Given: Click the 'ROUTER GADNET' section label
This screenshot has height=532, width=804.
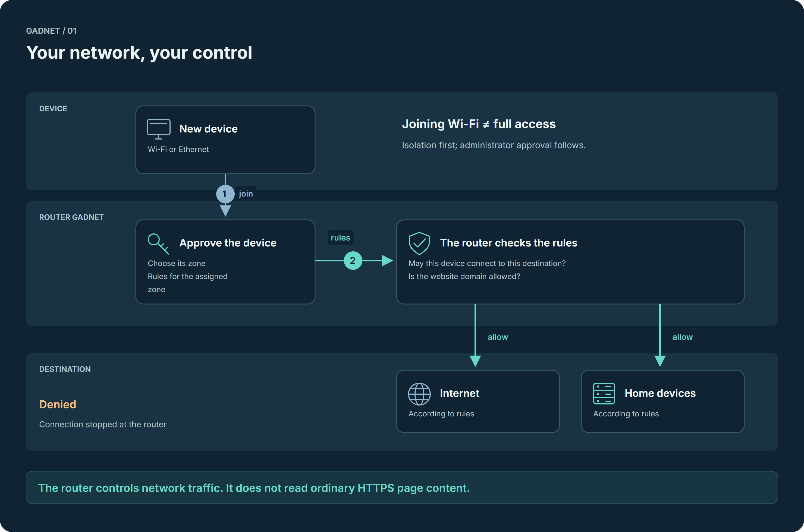Looking at the screenshot, I should [71, 217].
